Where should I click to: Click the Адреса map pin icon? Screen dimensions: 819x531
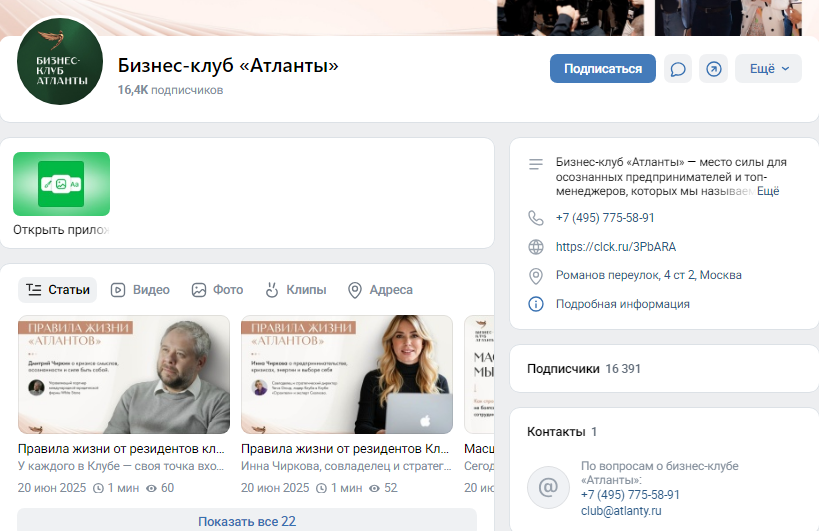point(355,290)
